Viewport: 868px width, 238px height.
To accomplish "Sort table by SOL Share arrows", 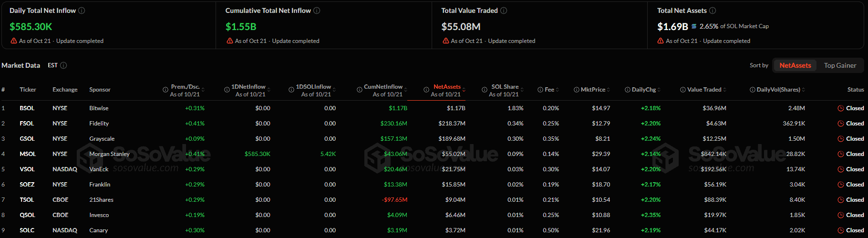I will click(522, 90).
